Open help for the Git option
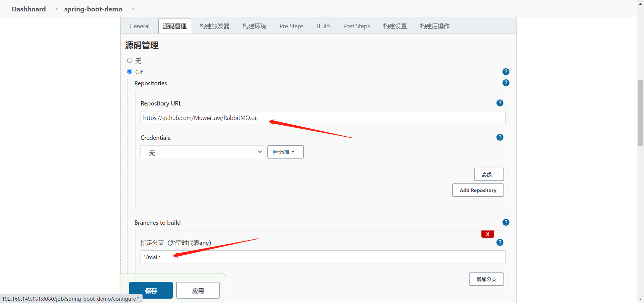The width and height of the screenshot is (644, 303). [x=506, y=72]
